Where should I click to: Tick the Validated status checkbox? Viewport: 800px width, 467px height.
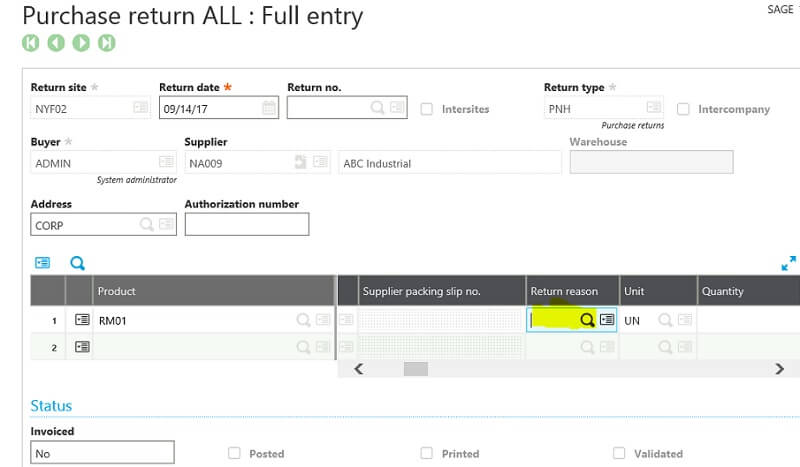tap(619, 453)
